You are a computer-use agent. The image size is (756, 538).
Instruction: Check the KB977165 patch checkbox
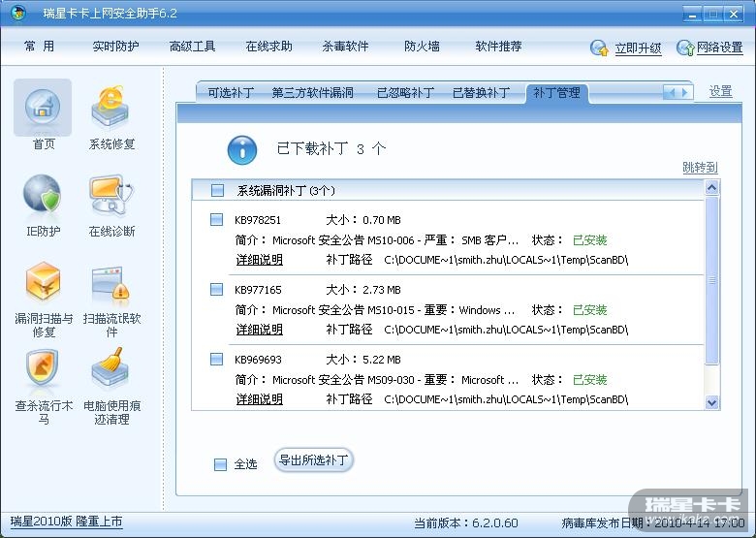click(x=216, y=289)
